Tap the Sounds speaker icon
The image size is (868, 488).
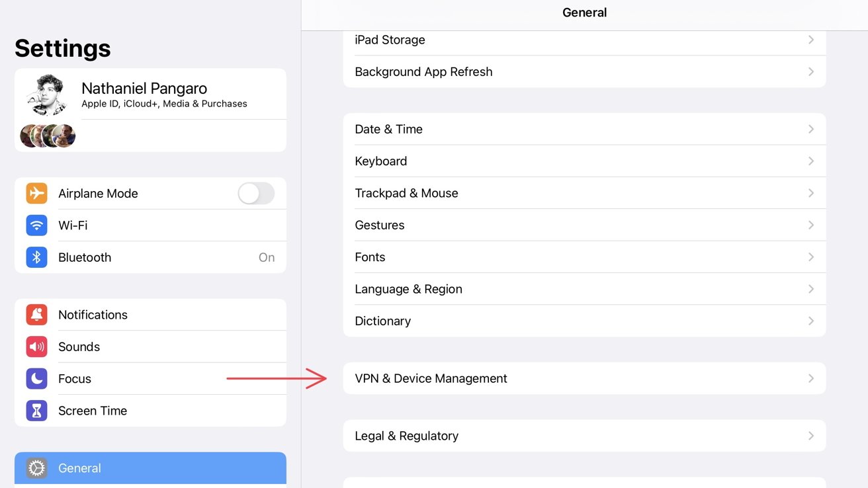coord(36,346)
